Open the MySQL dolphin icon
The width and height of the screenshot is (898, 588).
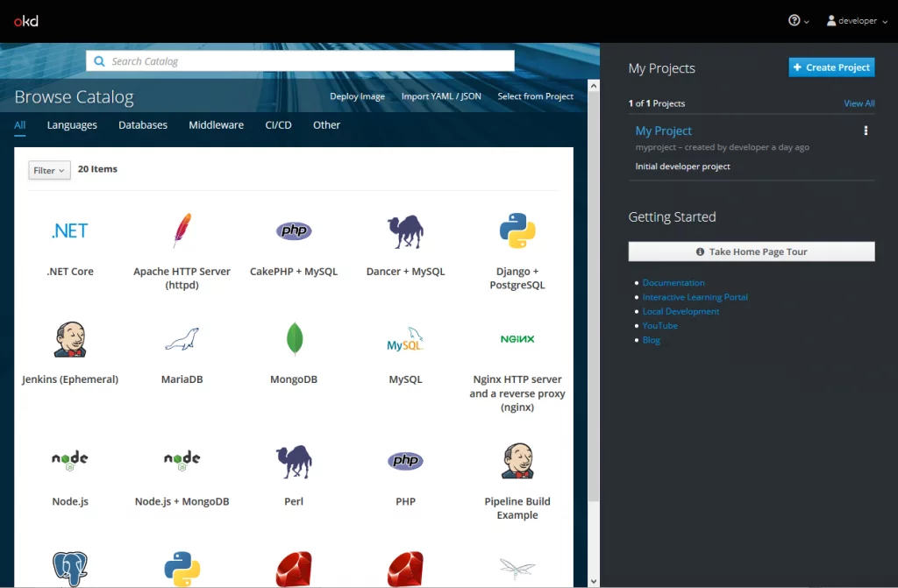(405, 339)
